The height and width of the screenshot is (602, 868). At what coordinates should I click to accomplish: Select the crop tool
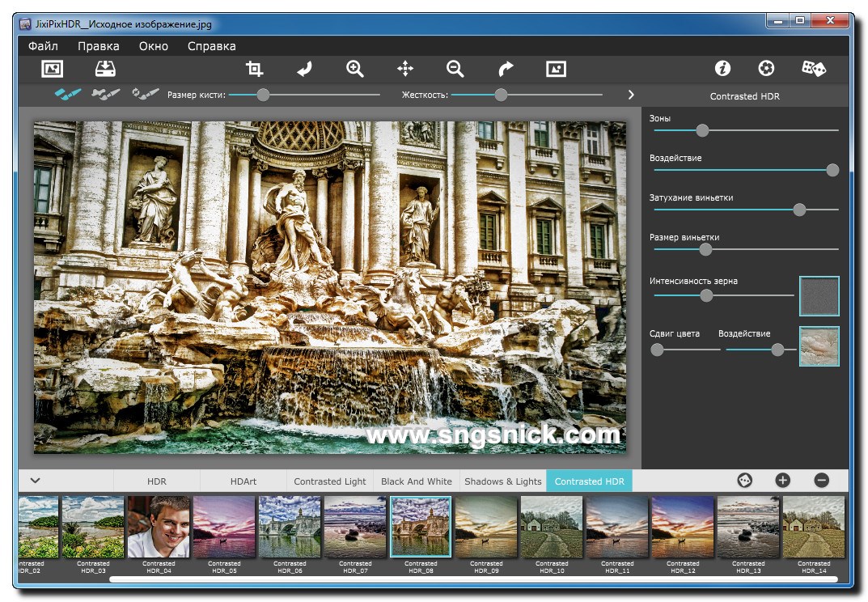tap(254, 69)
